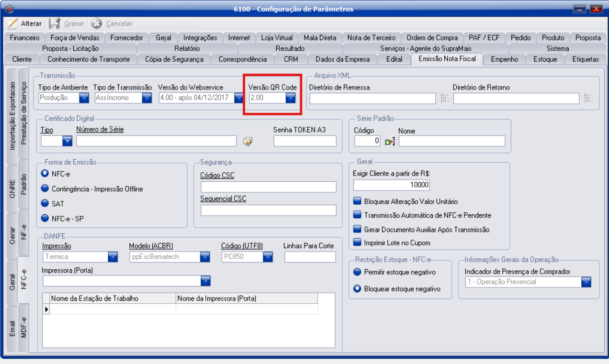Open certificate lookup icon beside Número de Série

248,141
